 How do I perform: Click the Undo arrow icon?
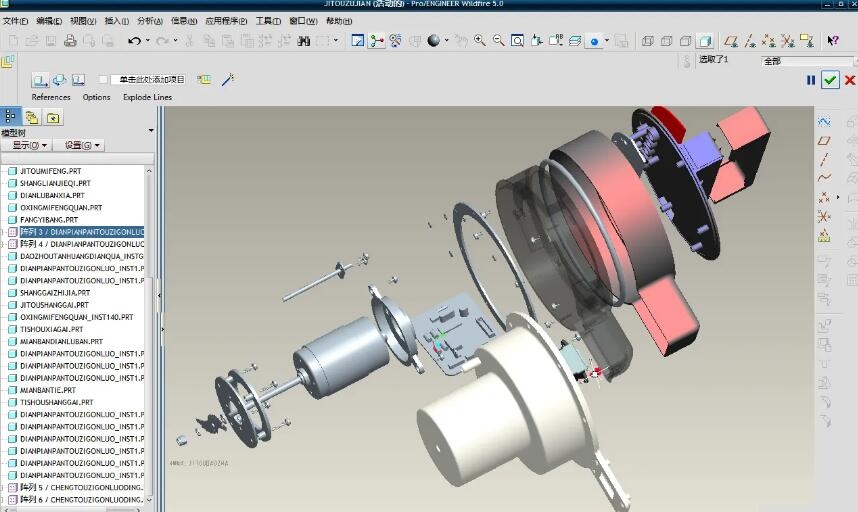coord(134,40)
